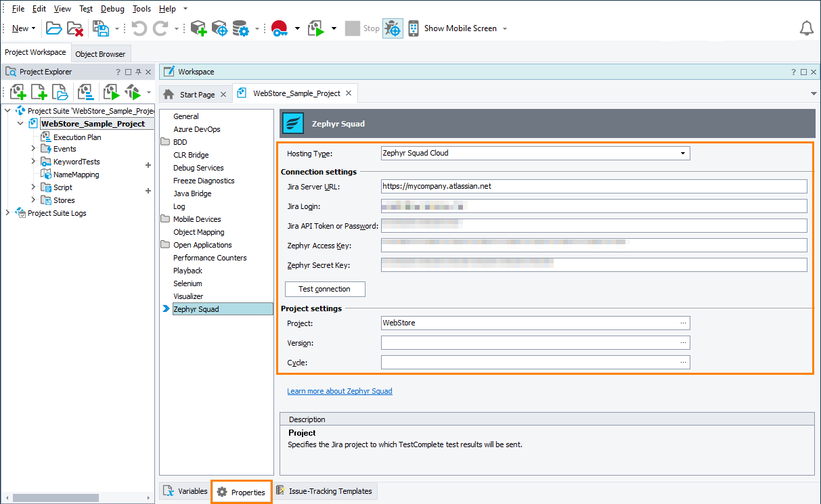The height and width of the screenshot is (504, 821).
Task: Toggle the debugging bug icon button
Action: (393, 28)
